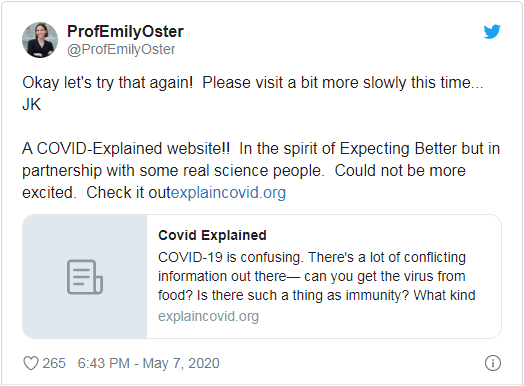Like the tweet with the heart icon
The height and width of the screenshot is (386, 524).
click(x=31, y=363)
